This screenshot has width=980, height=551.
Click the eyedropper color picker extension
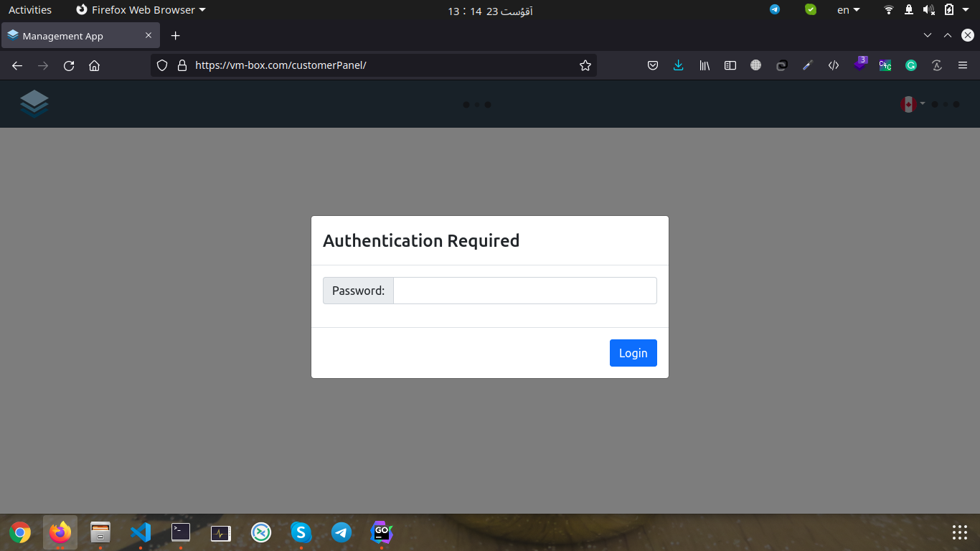(807, 65)
